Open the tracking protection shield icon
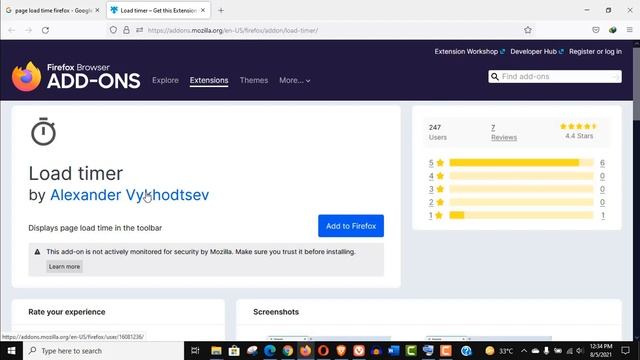640x360 pixels. pyautogui.click(x=113, y=30)
